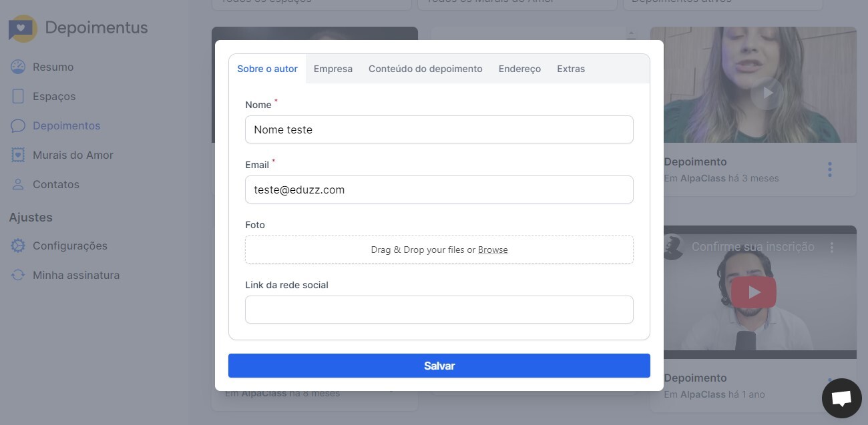Image resolution: width=868 pixels, height=425 pixels.
Task: Select the Depoimentos speech bubble icon
Action: click(x=18, y=125)
